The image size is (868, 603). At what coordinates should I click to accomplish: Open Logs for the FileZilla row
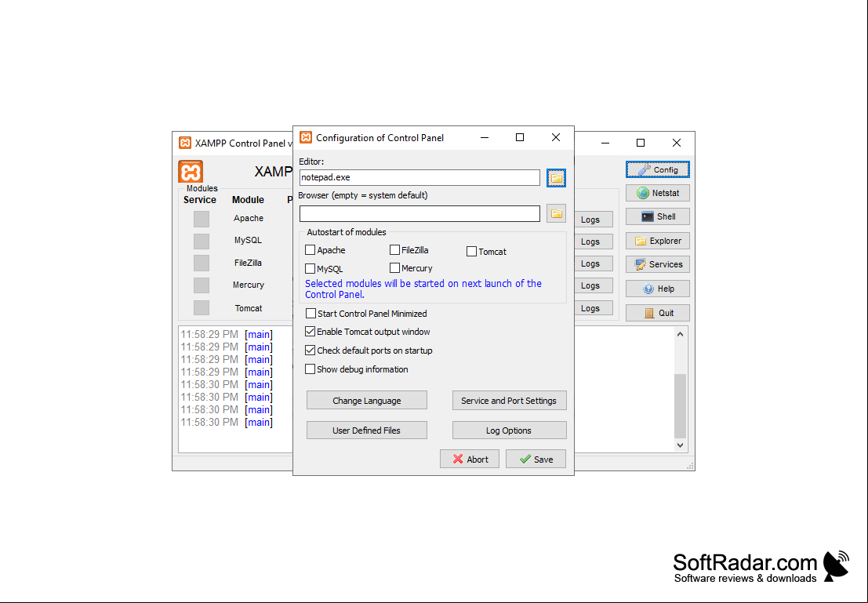pyautogui.click(x=594, y=263)
